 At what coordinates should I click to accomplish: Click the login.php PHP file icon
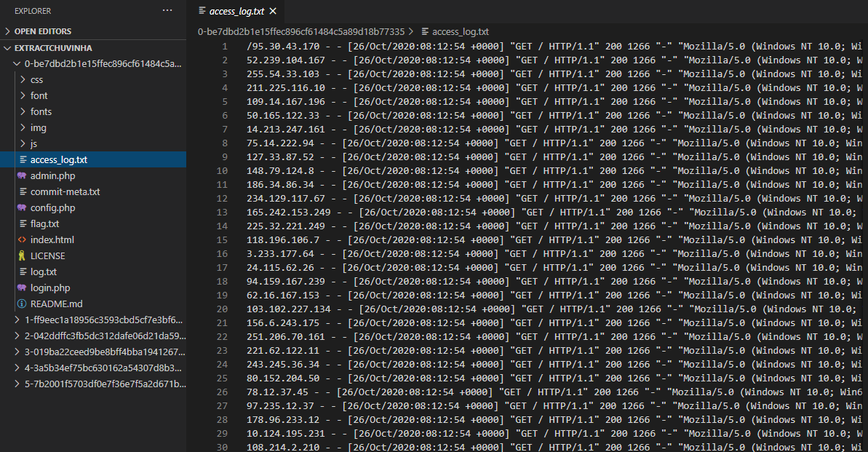22,288
